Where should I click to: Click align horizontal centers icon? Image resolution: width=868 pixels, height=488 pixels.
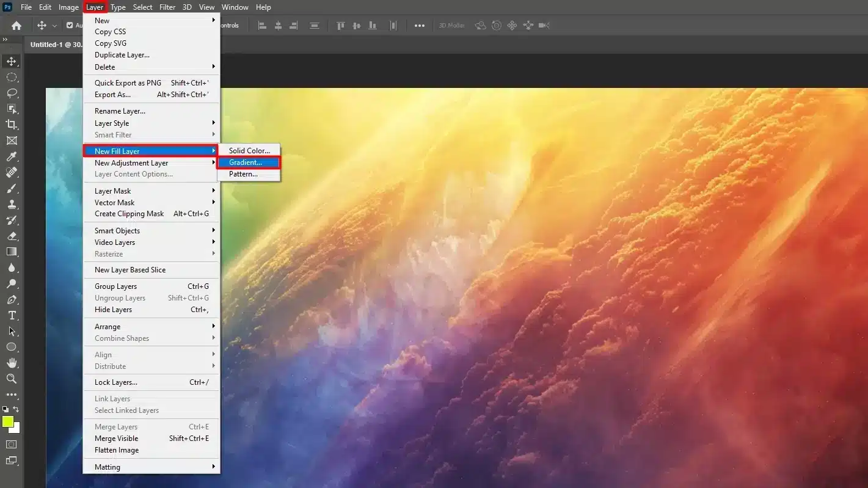pos(278,26)
